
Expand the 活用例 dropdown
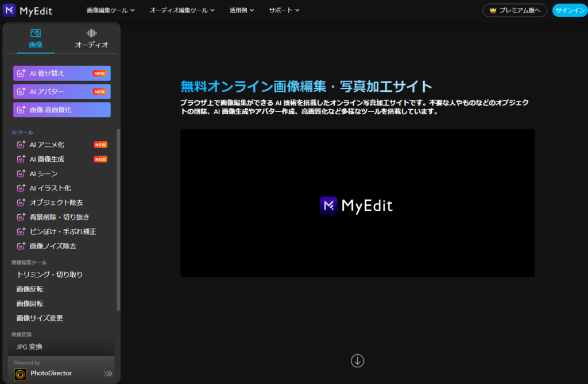tap(241, 10)
